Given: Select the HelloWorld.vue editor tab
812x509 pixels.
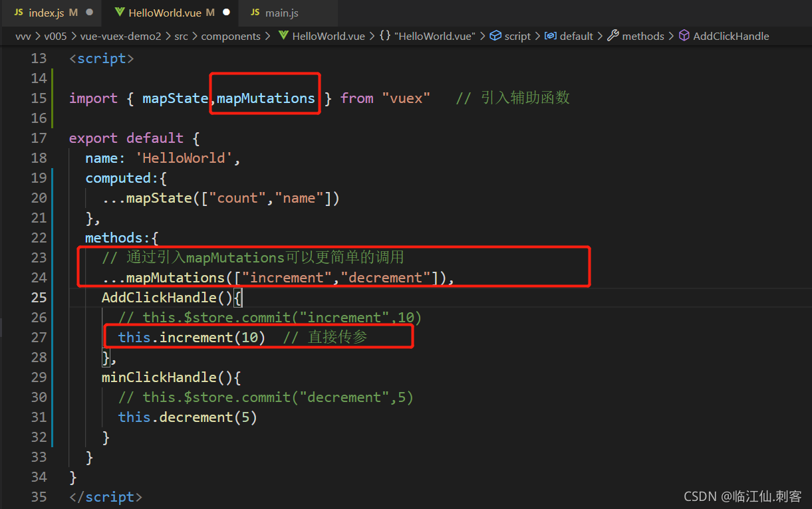Looking at the screenshot, I should coord(172,13).
